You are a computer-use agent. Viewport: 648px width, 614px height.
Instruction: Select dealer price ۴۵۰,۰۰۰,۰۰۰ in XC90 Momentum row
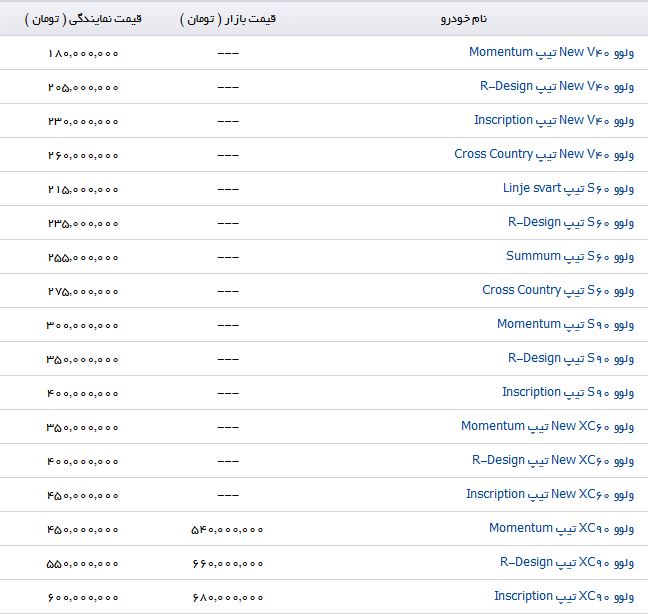click(83, 530)
